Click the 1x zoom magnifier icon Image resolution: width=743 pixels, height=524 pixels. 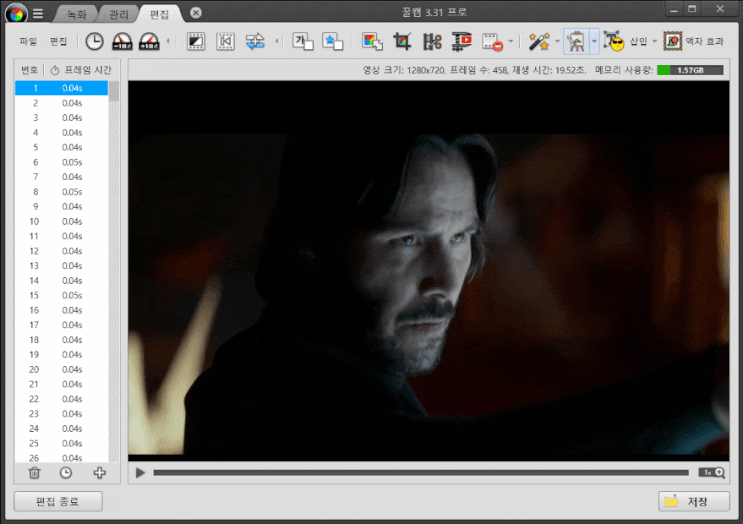[712, 472]
